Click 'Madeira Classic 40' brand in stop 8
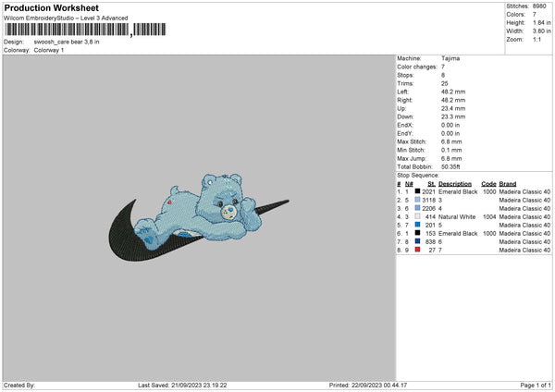The width and height of the screenshot is (555, 392). click(x=524, y=251)
